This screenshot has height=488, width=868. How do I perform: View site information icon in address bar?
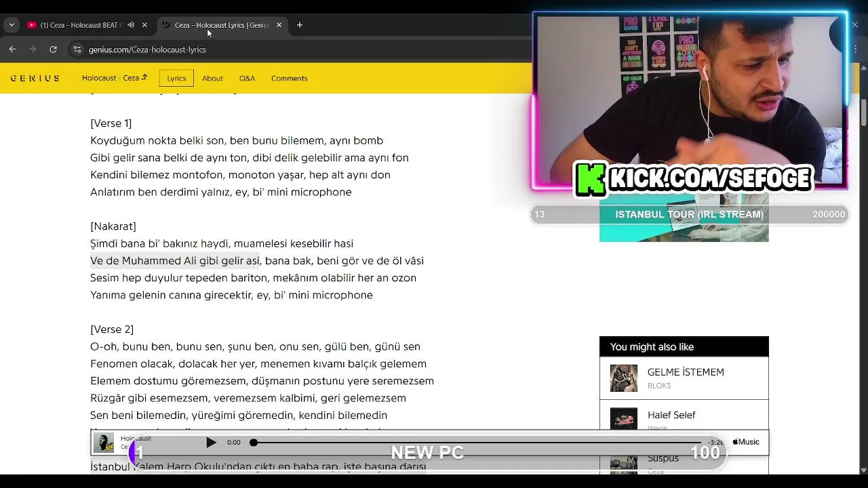click(x=77, y=49)
